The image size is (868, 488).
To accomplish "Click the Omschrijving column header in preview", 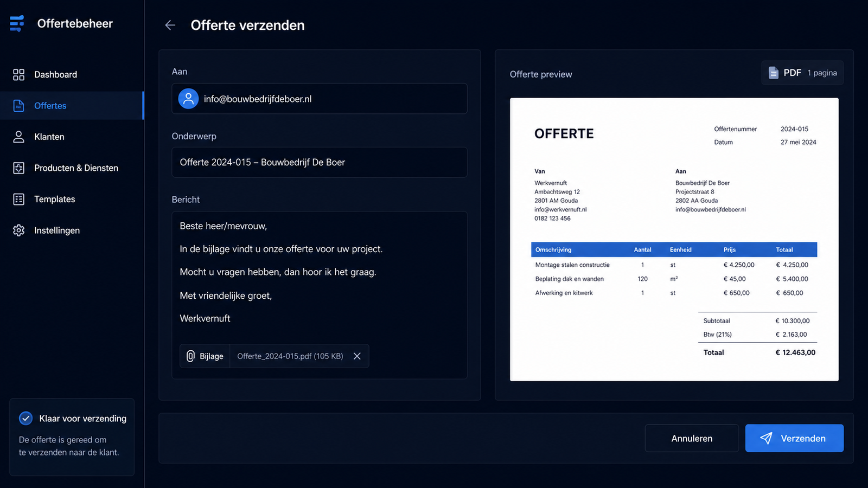I will [x=553, y=250].
